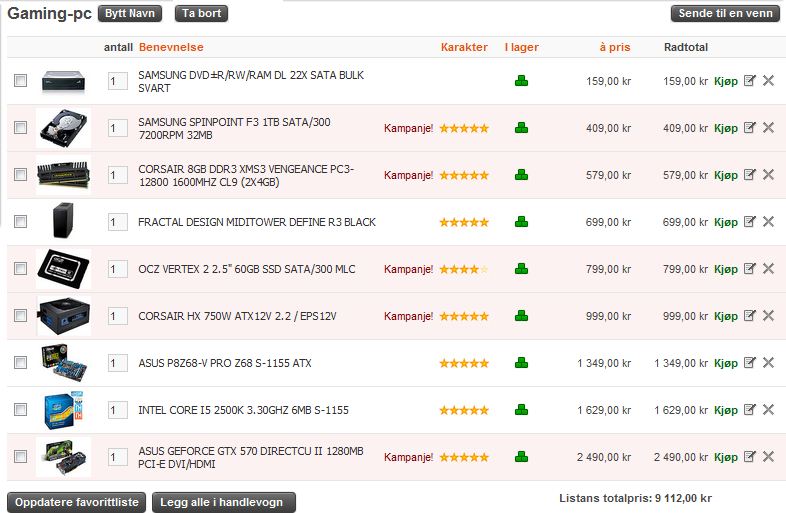The width and height of the screenshot is (786, 513).
Task: Click Oppdatere favorittliste button
Action: [x=77, y=502]
